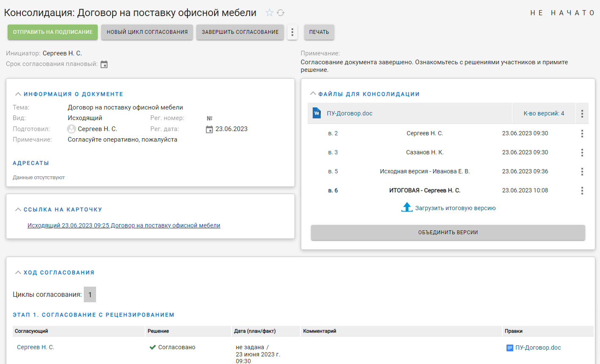Click ИТОГОВАЯ - Сергеев Н. С. entry

pyautogui.click(x=425, y=190)
